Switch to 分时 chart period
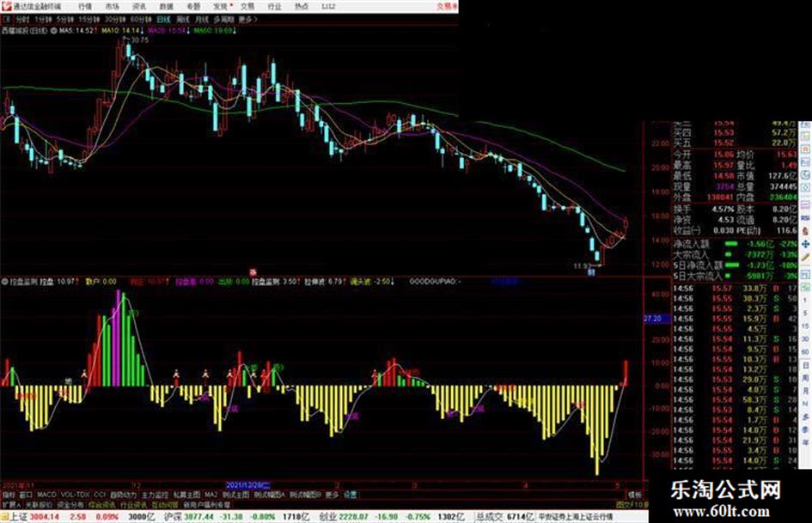812x523 pixels. tap(22, 20)
